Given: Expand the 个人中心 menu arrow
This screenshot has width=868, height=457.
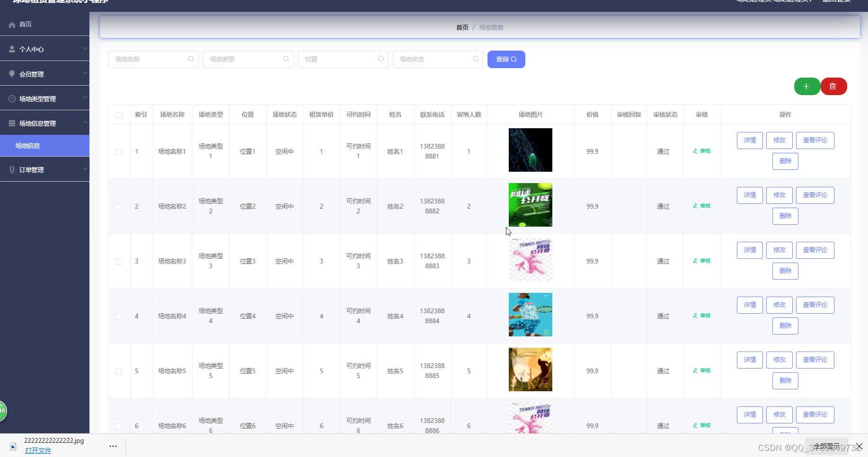Looking at the screenshot, I should click(x=85, y=49).
